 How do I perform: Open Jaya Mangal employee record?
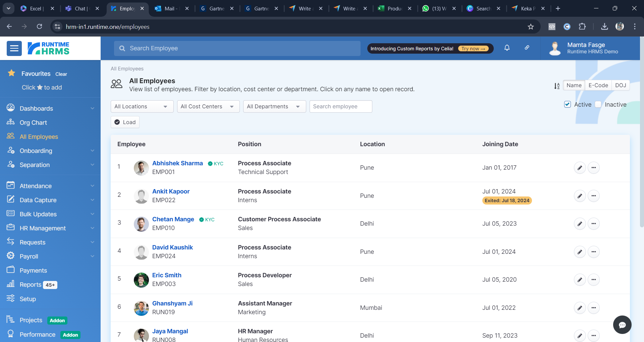point(170,331)
